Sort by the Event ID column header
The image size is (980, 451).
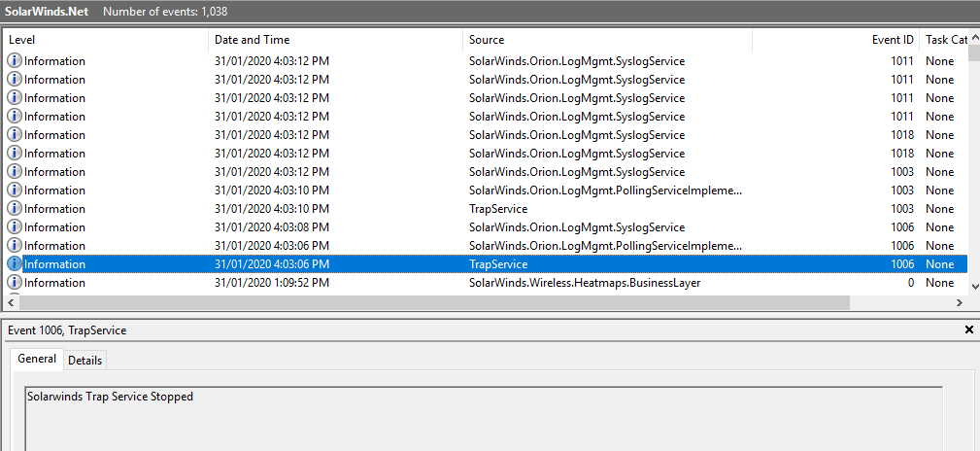pos(835,40)
